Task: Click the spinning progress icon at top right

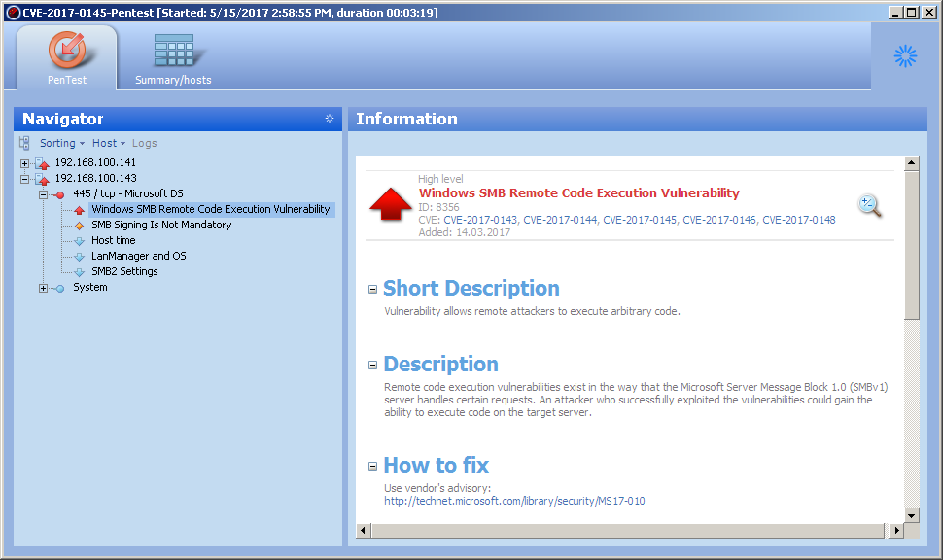Action: (905, 56)
